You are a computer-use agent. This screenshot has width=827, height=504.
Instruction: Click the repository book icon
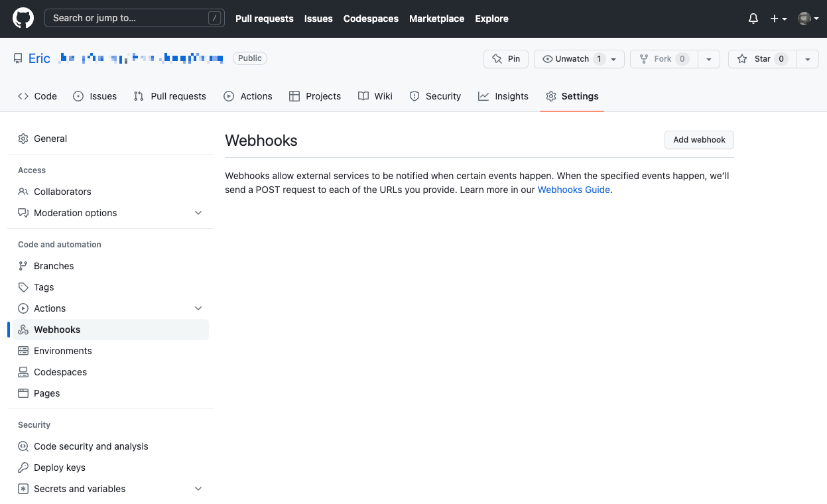click(x=18, y=58)
